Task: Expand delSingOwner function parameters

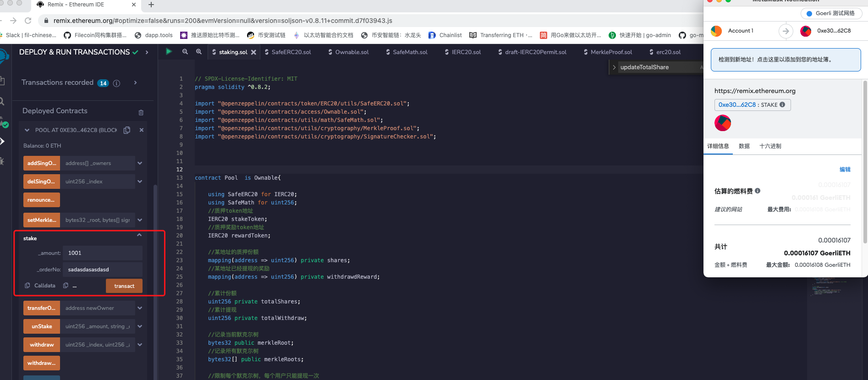Action: 140,182
